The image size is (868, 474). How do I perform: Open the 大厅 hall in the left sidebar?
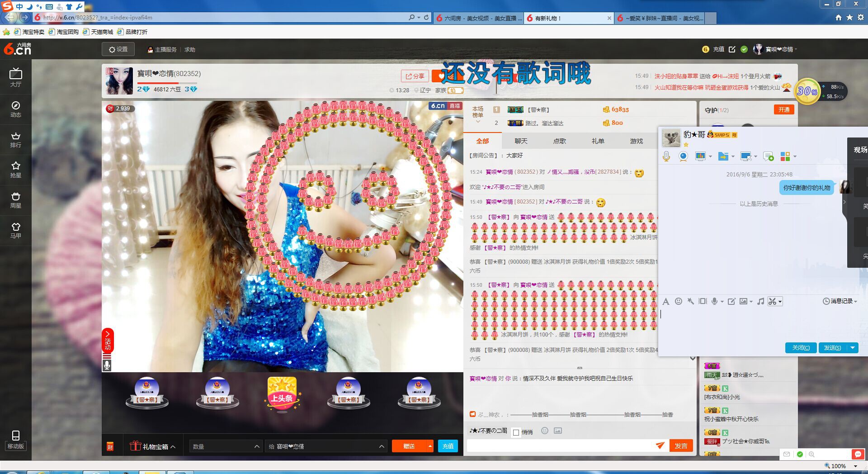[16, 77]
